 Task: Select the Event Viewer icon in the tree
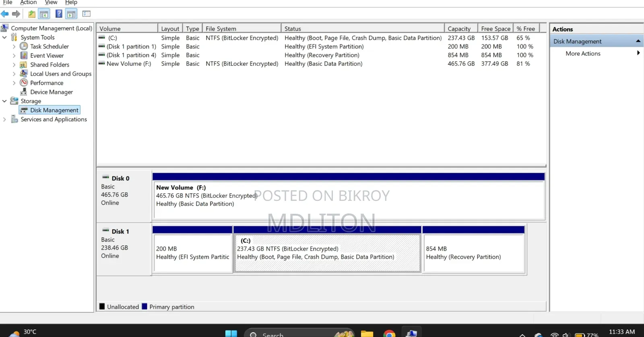pos(24,56)
